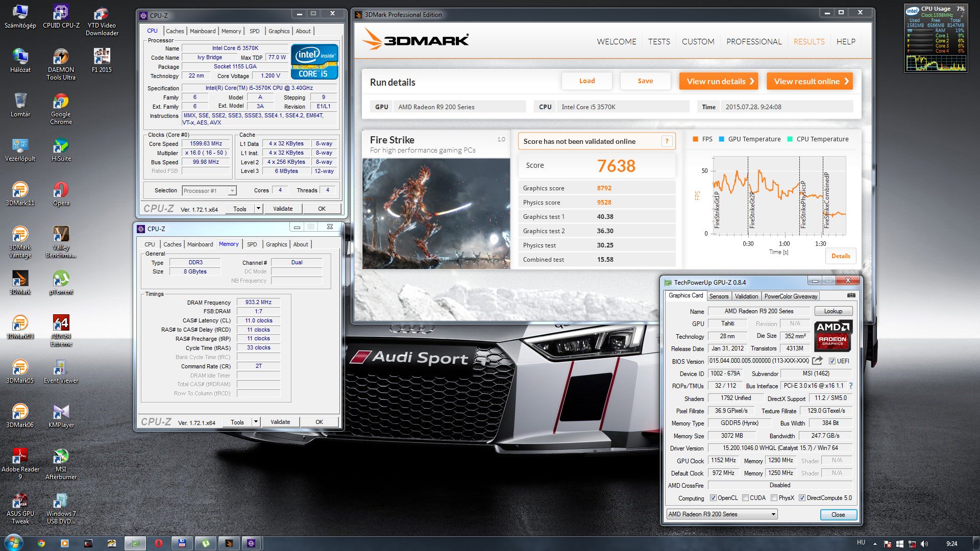Viewport: 980px width, 551px height.
Task: Click the BIOS export share icon
Action: [817, 361]
